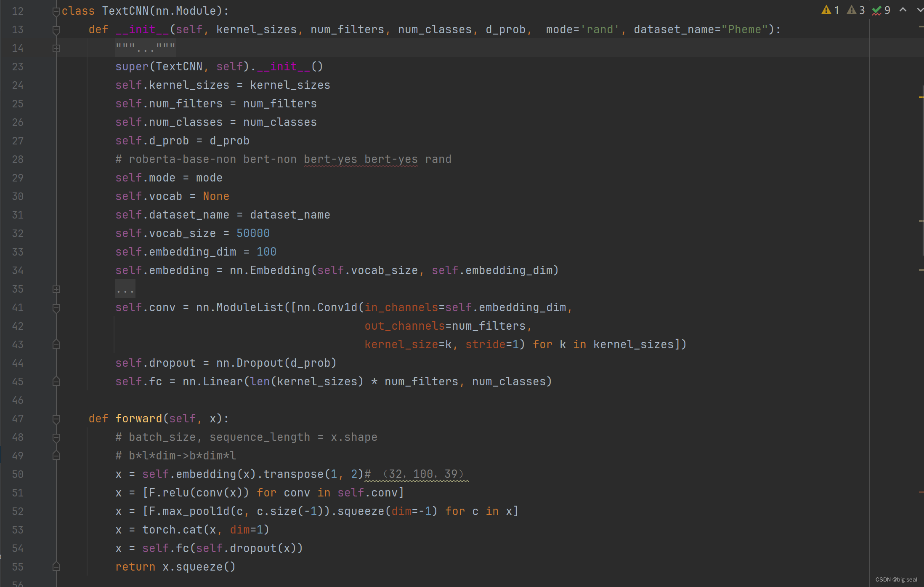The width and height of the screenshot is (924, 587).
Task: Collapse the __init__ method fold marker
Action: point(56,30)
